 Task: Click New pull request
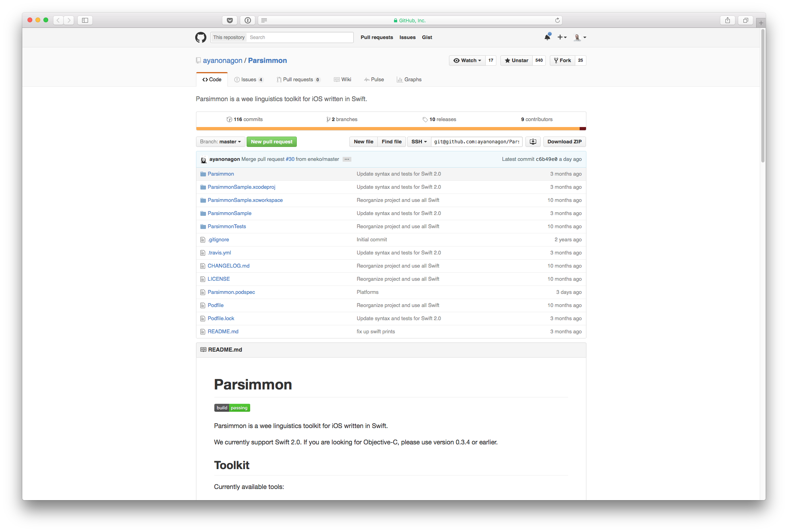(272, 142)
